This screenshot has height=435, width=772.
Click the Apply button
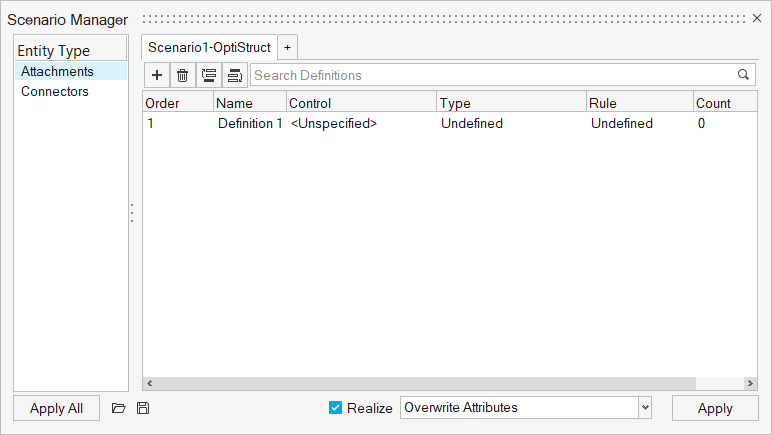pyautogui.click(x=715, y=408)
